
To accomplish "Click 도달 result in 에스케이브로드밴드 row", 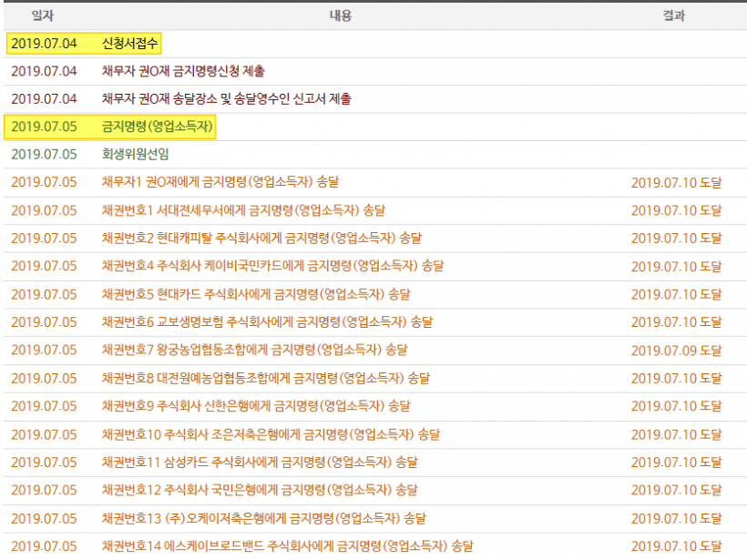I will [677, 546].
